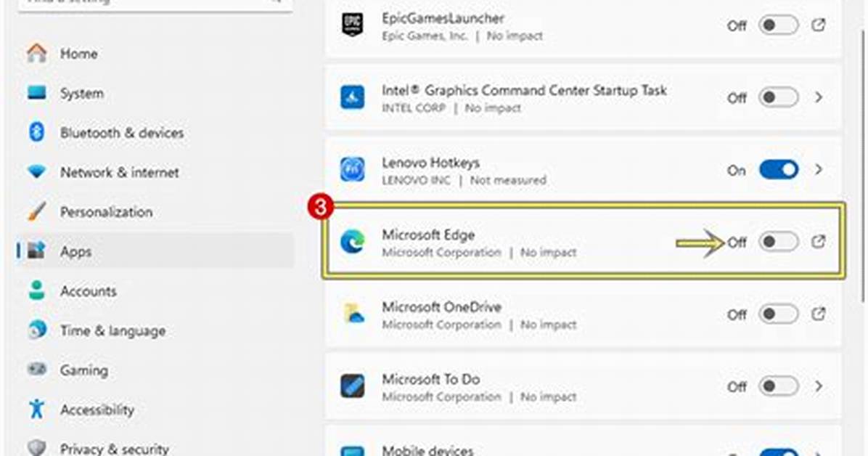Enable Microsoft Edge startup toggle

(778, 242)
